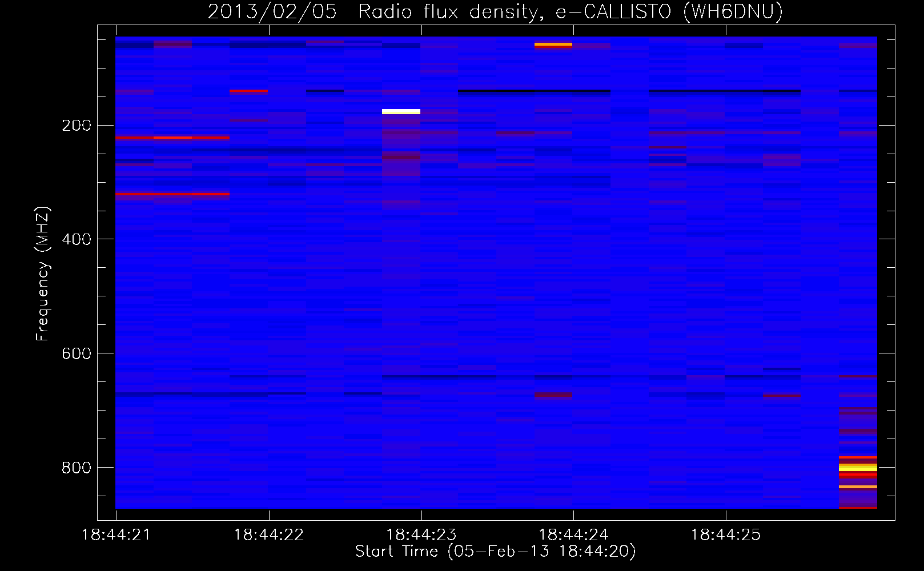Viewport: 924px width, 571px height.
Task: Click the 800 frequency tick label
Action: (x=77, y=468)
